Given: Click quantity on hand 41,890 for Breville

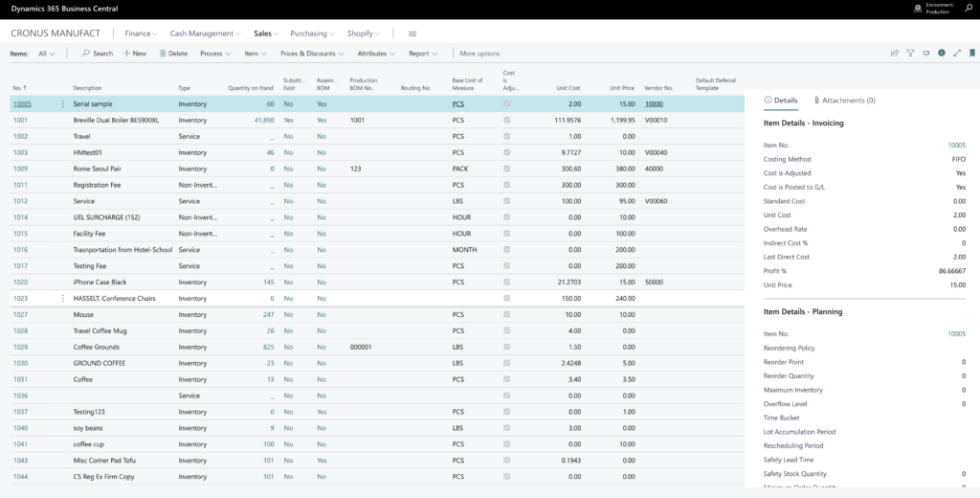Looking at the screenshot, I should point(264,120).
